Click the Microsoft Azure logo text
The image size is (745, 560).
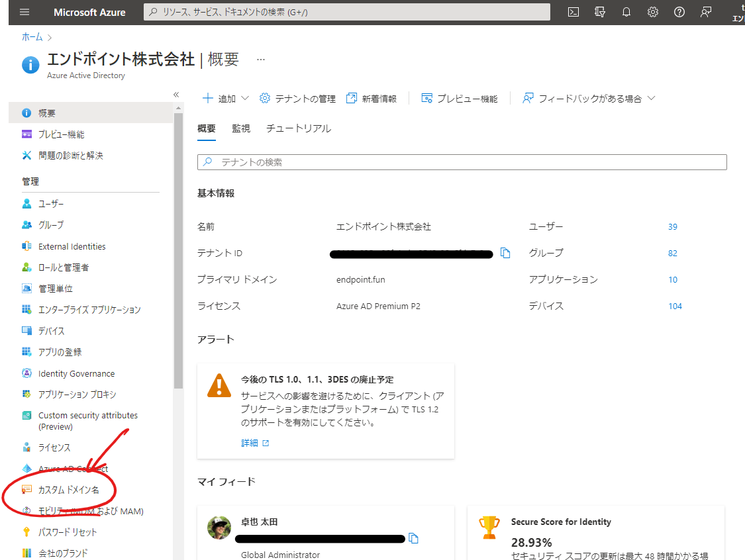coord(89,13)
